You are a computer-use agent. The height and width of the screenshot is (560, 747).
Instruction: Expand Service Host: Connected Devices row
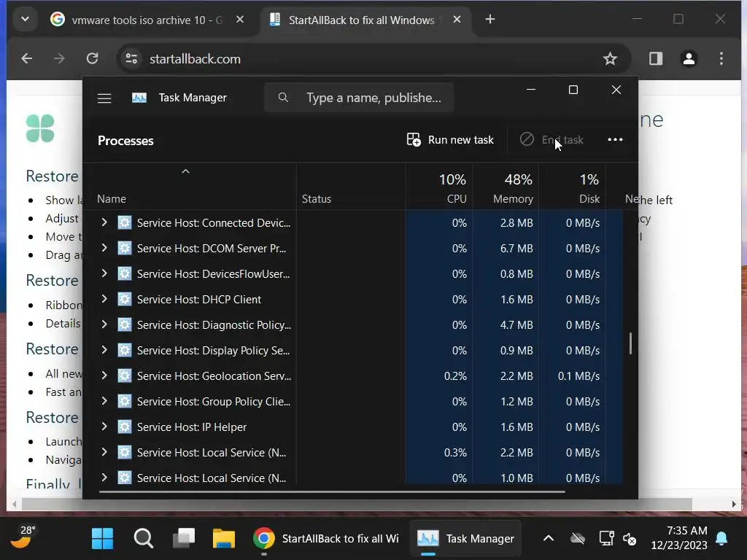[104, 222]
